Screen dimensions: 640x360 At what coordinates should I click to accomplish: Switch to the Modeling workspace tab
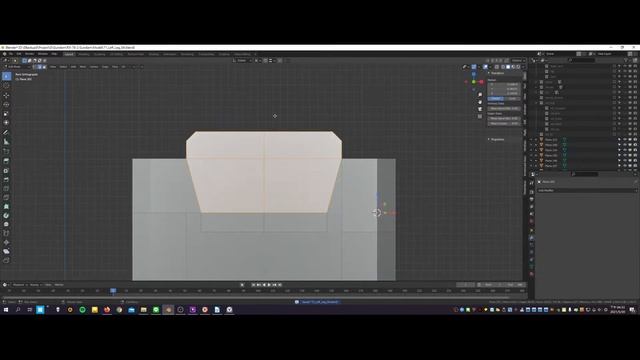pyautogui.click(x=84, y=54)
